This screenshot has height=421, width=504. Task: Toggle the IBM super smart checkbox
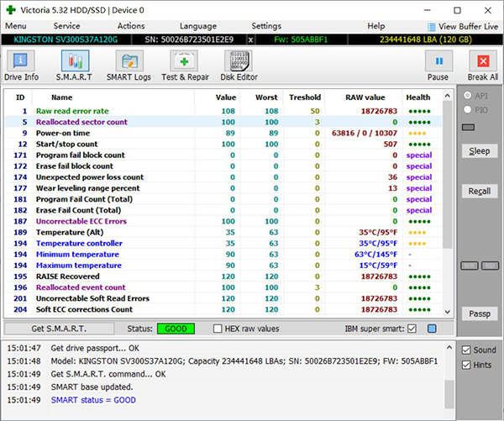(412, 328)
